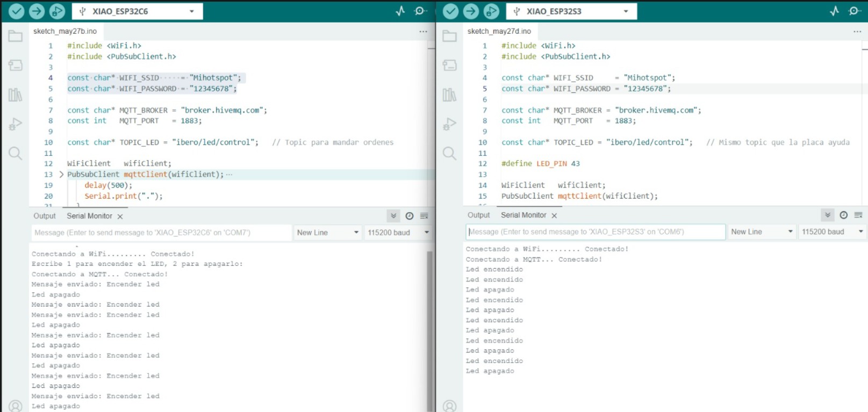Click 'Conectando a MQTT... Conectado!' in right monitor

point(534,259)
